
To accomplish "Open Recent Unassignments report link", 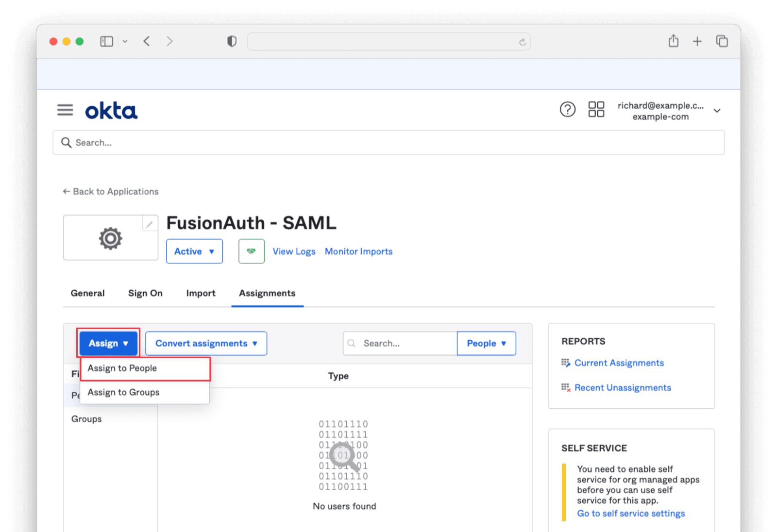I will (x=623, y=387).
